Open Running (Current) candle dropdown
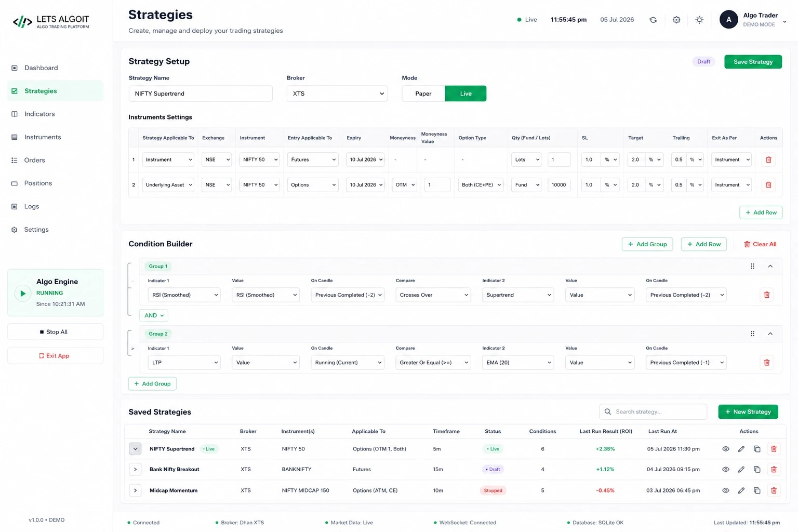This screenshot has width=798, height=532. click(348, 363)
